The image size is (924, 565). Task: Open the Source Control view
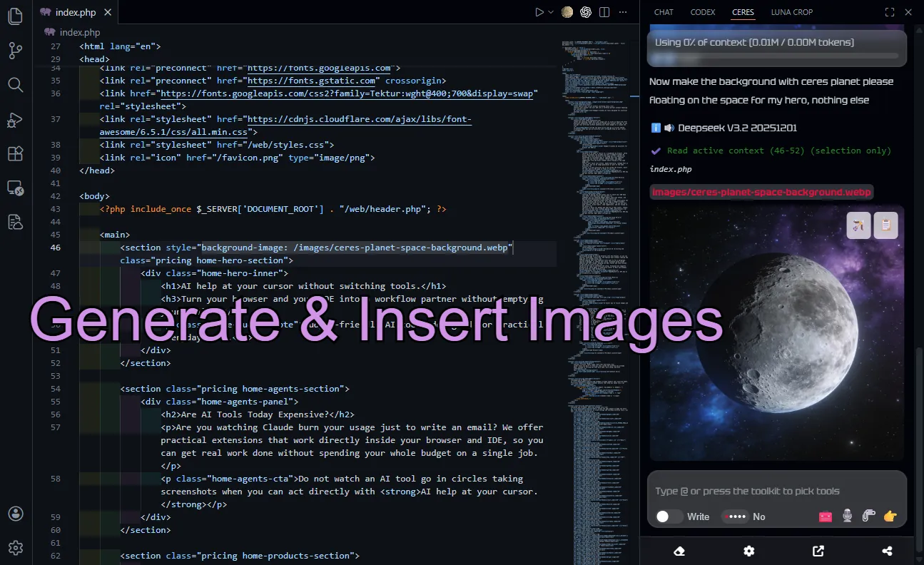pyautogui.click(x=15, y=51)
